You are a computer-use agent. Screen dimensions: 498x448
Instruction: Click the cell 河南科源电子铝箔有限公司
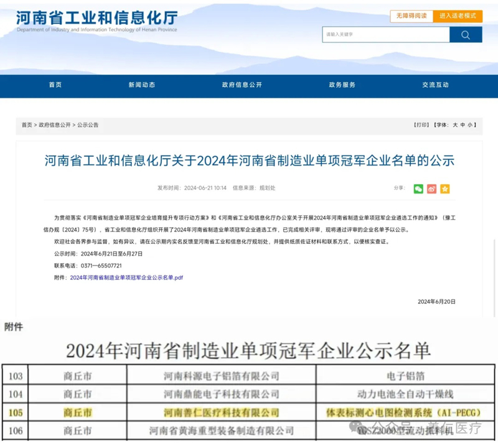click(222, 376)
